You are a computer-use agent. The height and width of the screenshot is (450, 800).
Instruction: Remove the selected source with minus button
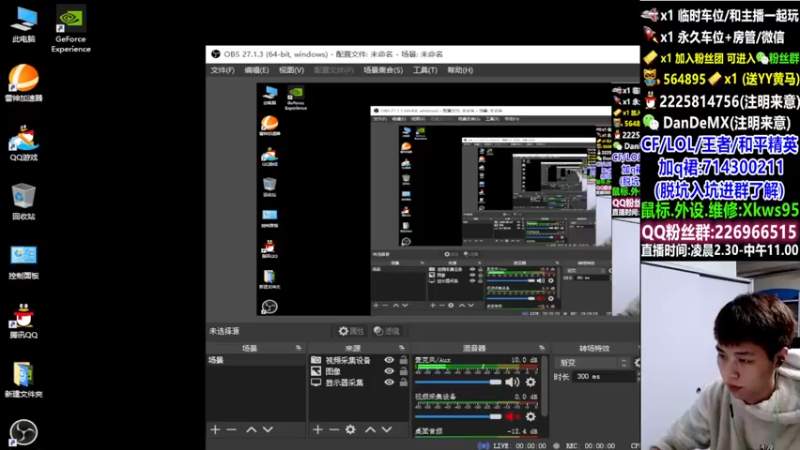[x=334, y=430]
